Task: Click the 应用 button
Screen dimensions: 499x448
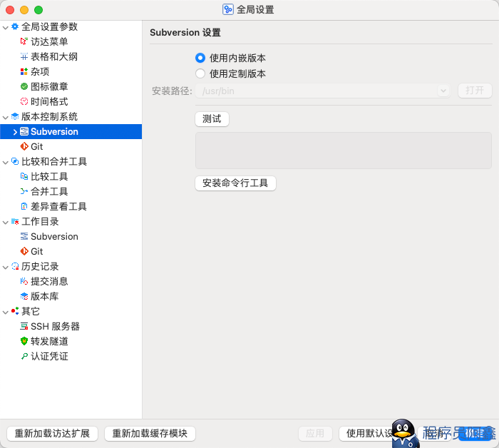Action: click(315, 433)
